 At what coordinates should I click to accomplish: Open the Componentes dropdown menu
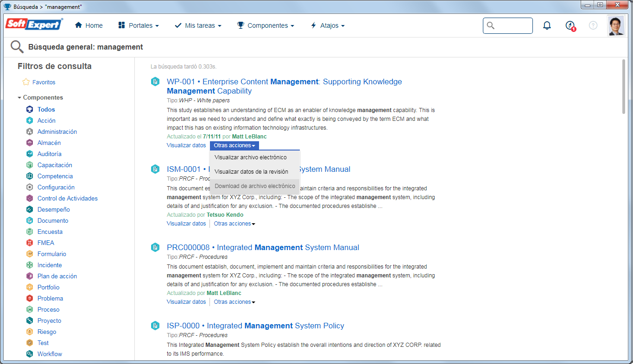tap(266, 25)
